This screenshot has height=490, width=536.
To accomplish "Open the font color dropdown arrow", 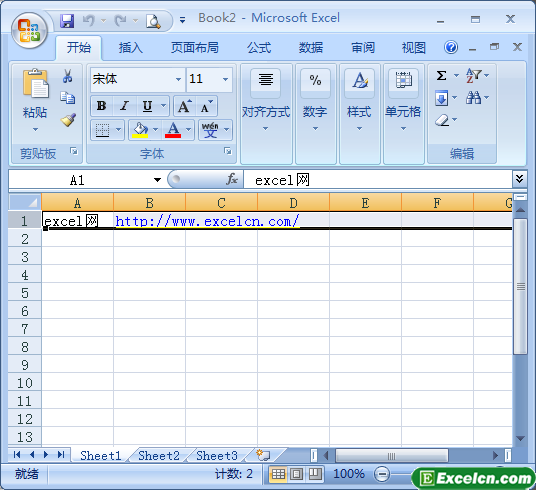I will click(x=188, y=130).
